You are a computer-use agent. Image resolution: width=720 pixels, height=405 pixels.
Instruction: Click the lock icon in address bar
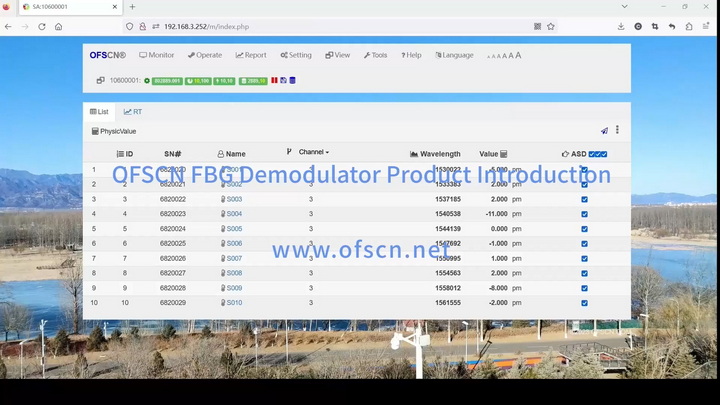(x=143, y=27)
